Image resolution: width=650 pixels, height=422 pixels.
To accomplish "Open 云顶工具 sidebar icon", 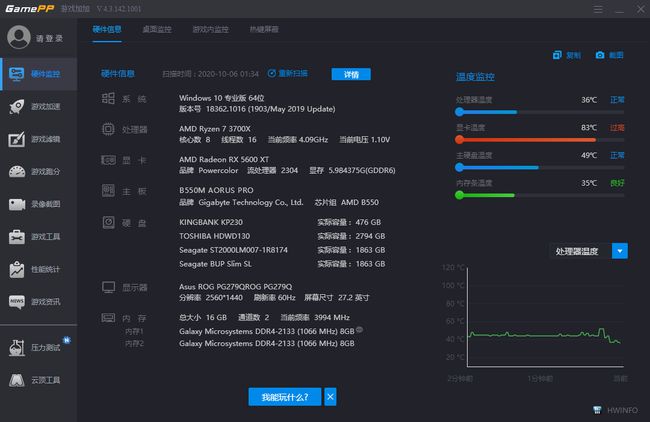I will point(17,380).
